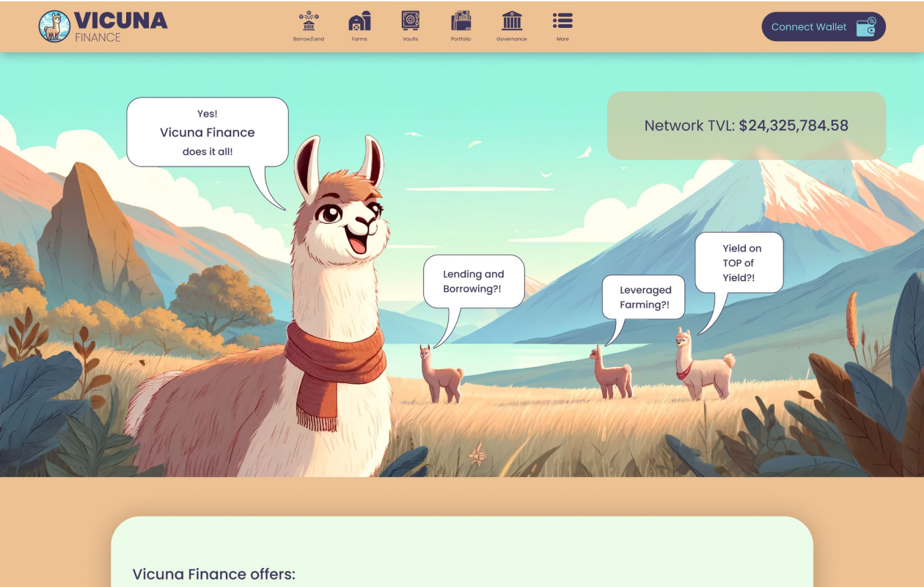This screenshot has width=924, height=587.
Task: Click the "Lending and Borrowing?!" speech bubble
Action: coord(474,282)
